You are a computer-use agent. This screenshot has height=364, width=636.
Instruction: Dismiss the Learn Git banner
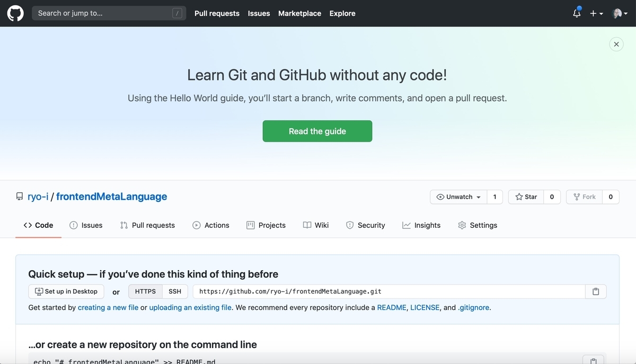point(616,45)
